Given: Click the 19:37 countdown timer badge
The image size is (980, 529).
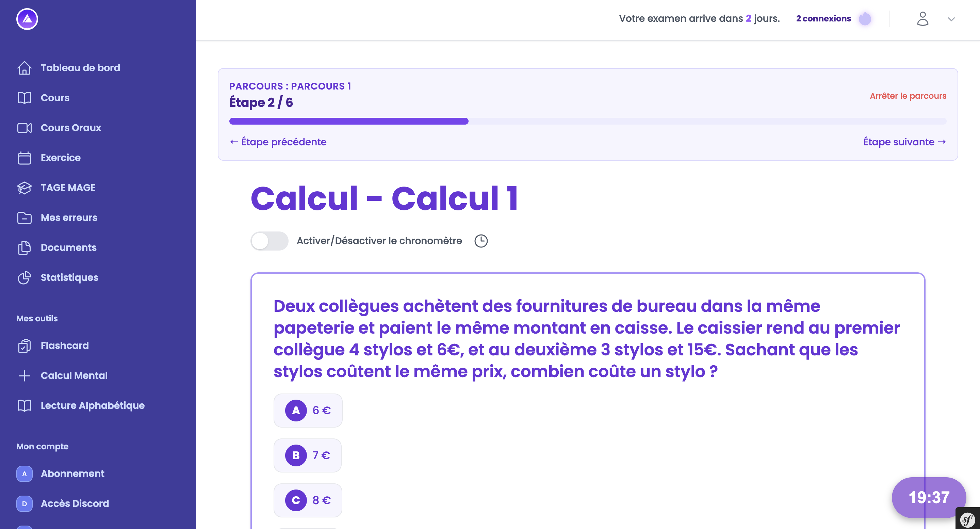Looking at the screenshot, I should [928, 497].
